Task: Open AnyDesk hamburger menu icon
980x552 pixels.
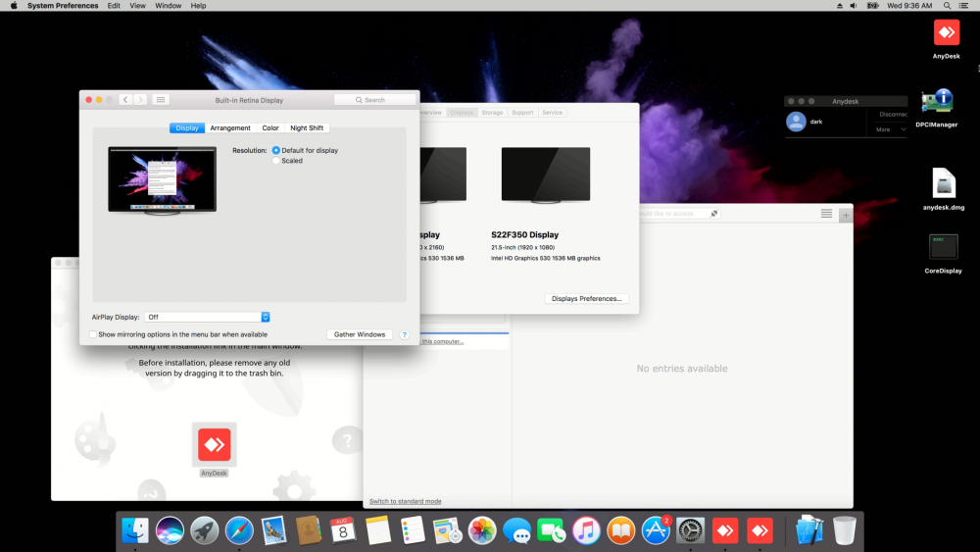Action: point(826,214)
